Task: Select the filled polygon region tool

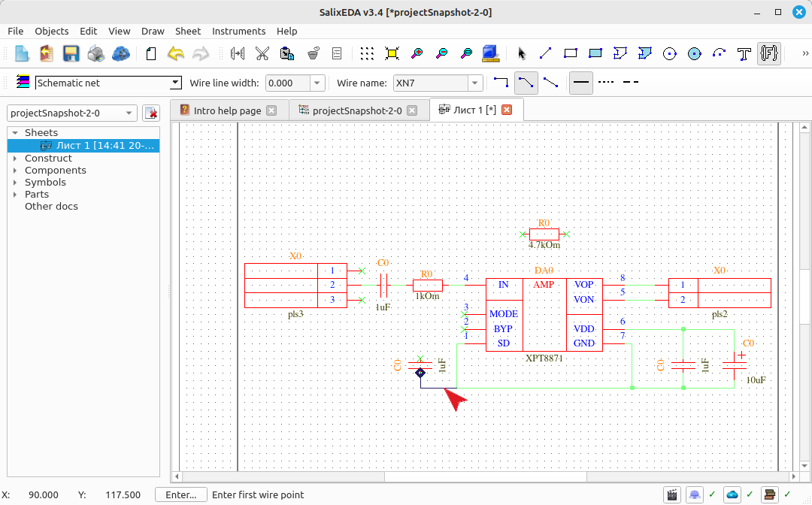Action: [645, 53]
